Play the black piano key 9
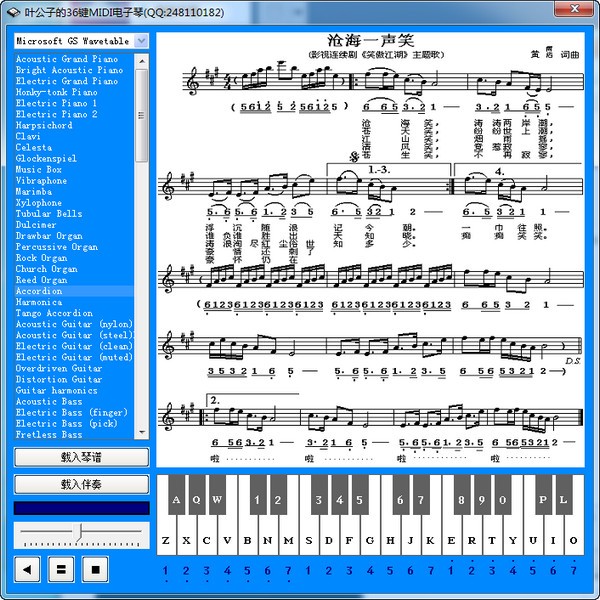Image resolution: width=600 pixels, height=600 pixels. pos(482,495)
